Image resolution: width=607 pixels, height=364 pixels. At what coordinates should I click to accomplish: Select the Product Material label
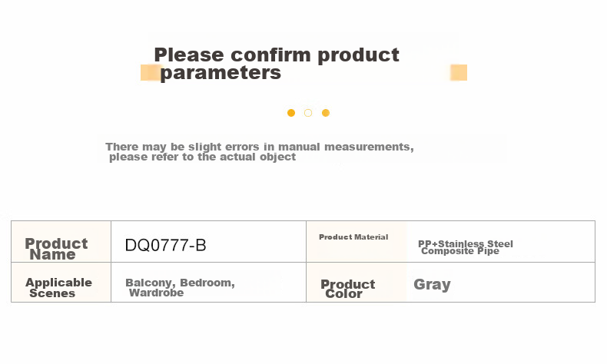tap(353, 237)
